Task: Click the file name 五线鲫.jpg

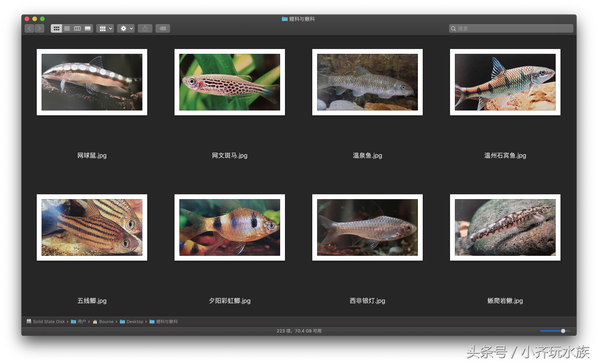Action: [x=92, y=301]
